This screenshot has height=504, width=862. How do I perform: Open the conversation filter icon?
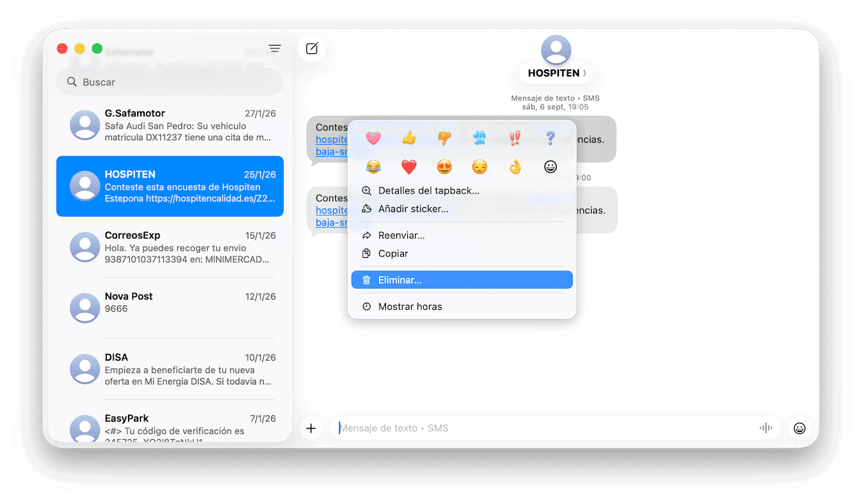275,49
